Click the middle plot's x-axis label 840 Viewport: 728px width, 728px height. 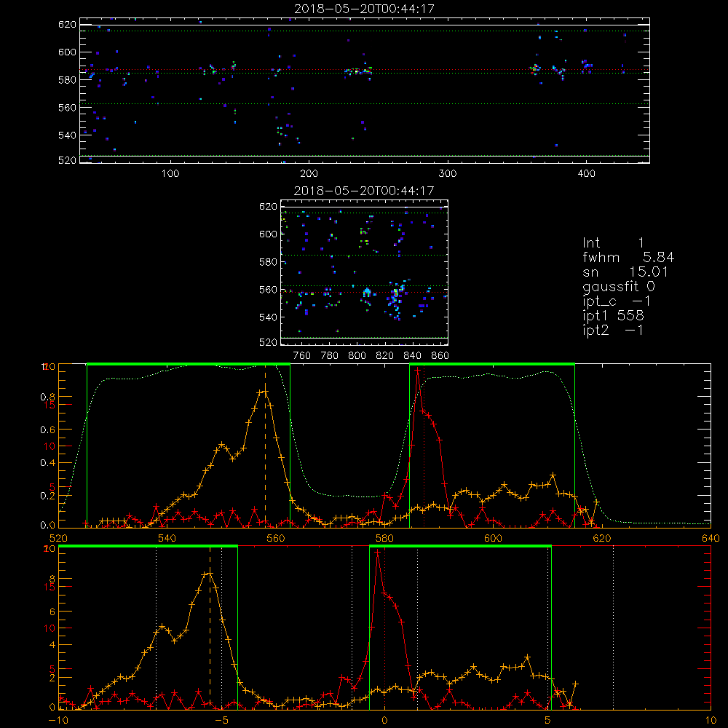[413, 356]
